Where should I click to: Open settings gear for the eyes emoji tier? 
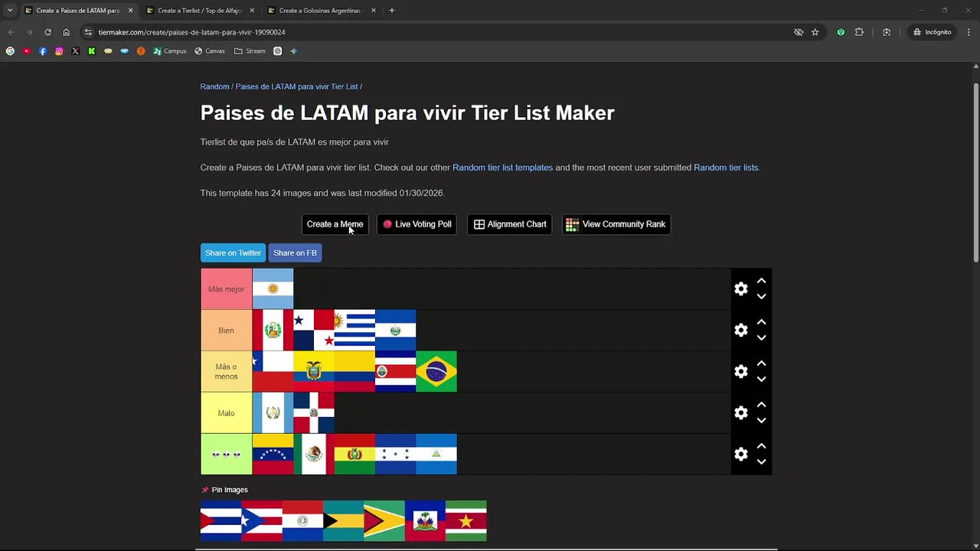click(x=740, y=455)
